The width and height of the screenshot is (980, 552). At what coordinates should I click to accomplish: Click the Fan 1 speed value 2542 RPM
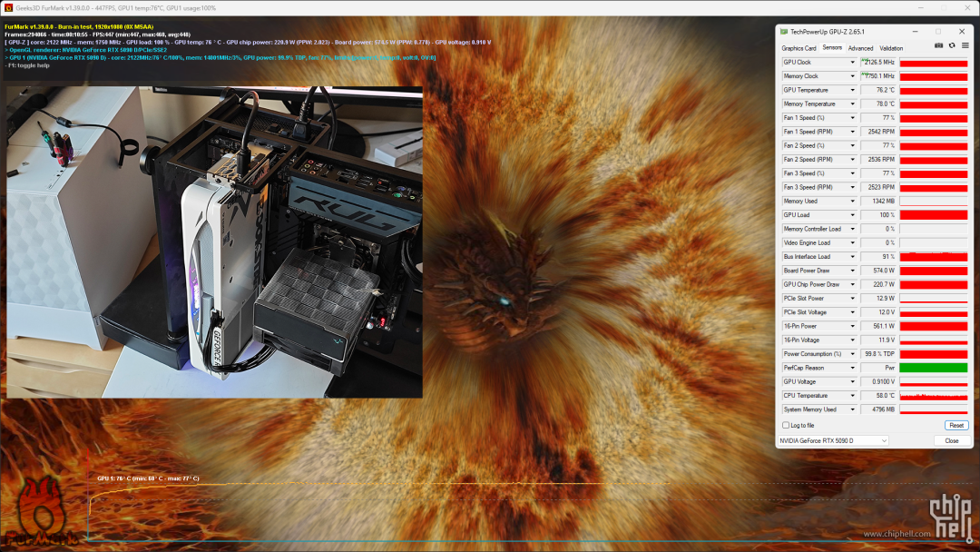click(878, 132)
